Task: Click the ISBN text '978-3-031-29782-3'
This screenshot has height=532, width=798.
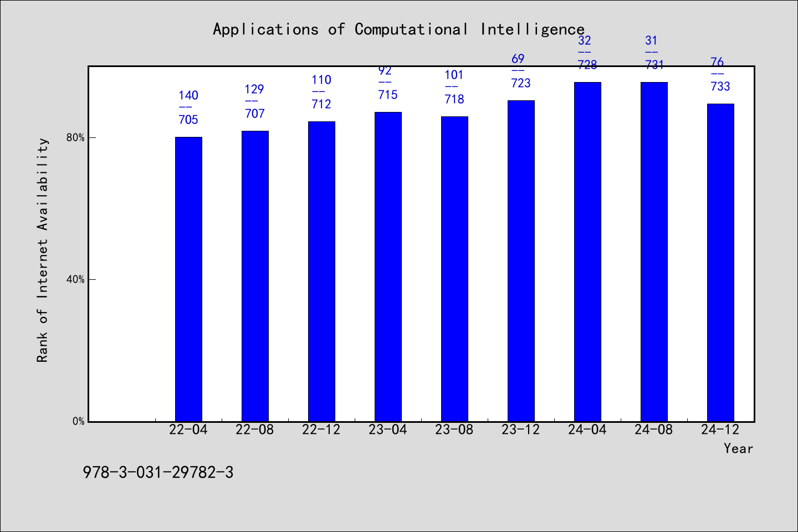Action: (158, 473)
